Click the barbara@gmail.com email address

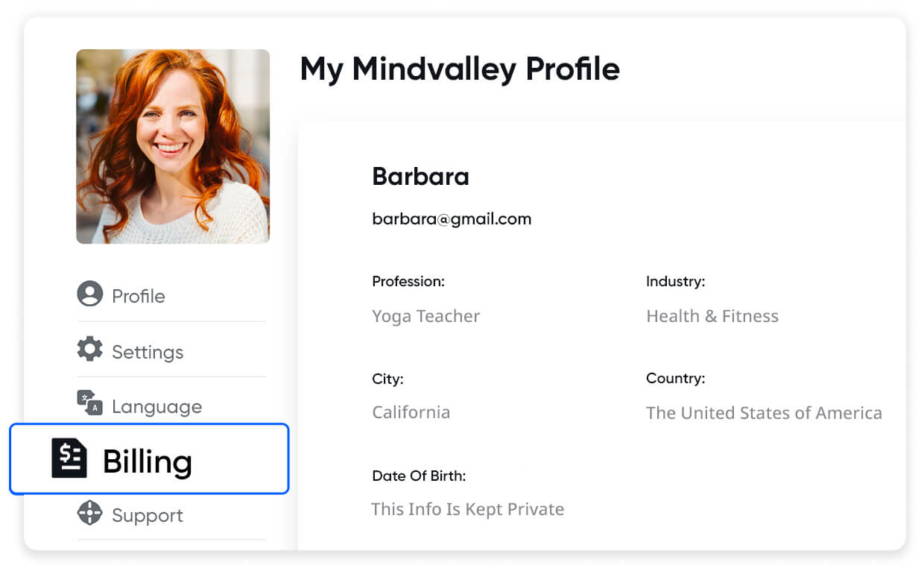452,219
